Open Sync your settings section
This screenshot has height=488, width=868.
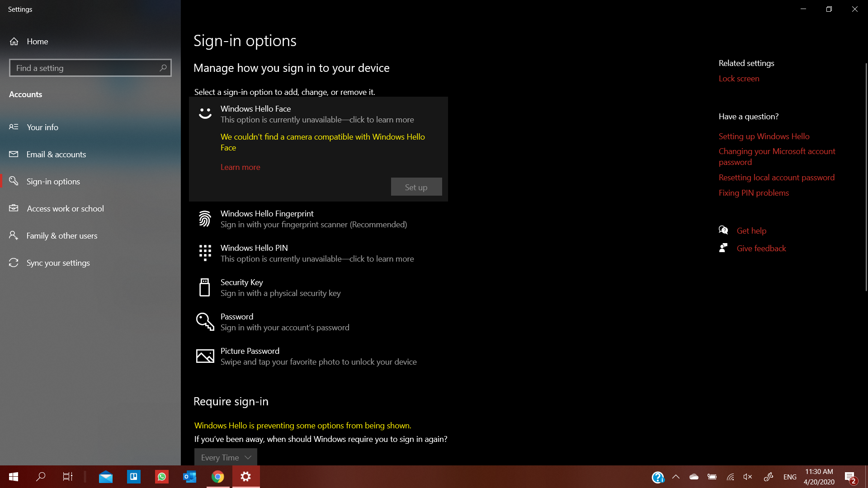(58, 263)
